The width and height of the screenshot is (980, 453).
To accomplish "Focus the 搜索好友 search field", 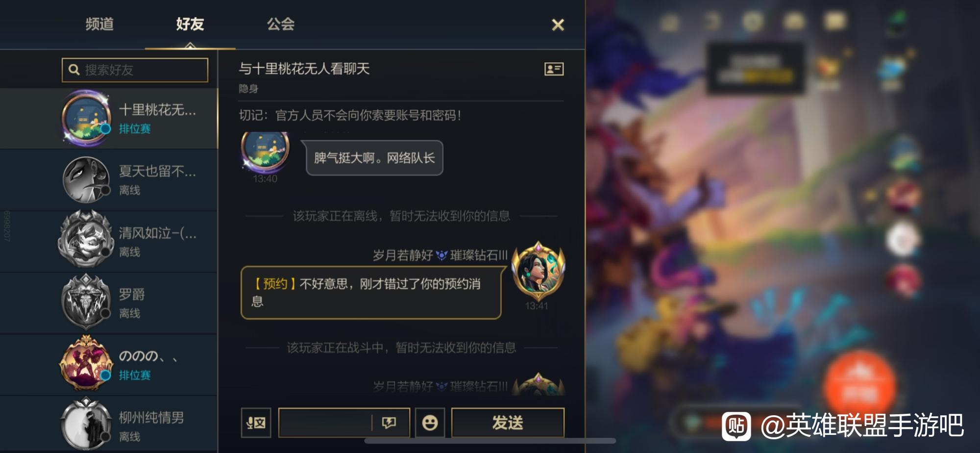I will pos(135,70).
